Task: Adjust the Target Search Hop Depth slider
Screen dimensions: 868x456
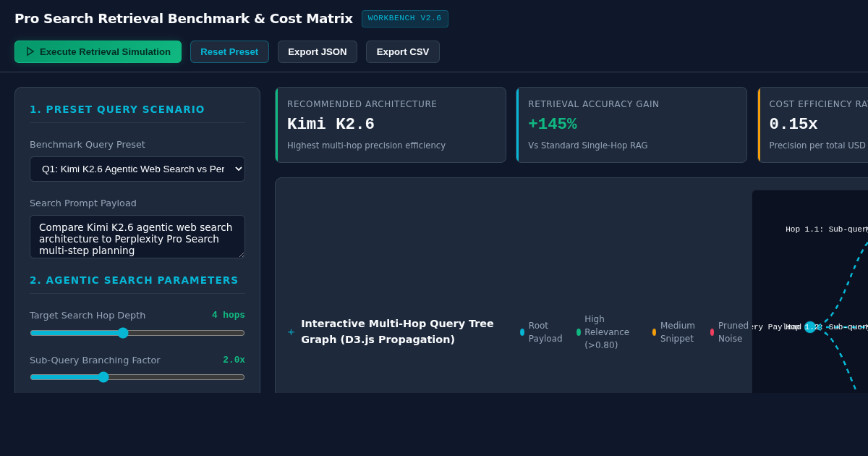Action: click(x=137, y=333)
